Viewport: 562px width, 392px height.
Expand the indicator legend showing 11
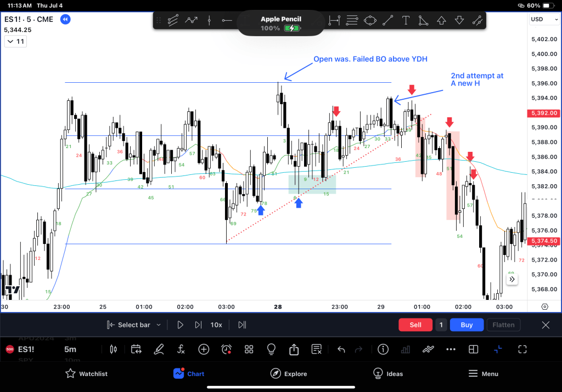pyautogui.click(x=15, y=42)
